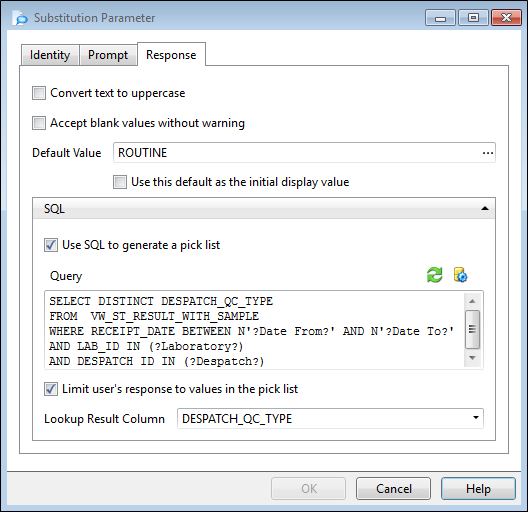Enable Convert text to uppercase
The height and width of the screenshot is (512, 528).
tap(39, 93)
